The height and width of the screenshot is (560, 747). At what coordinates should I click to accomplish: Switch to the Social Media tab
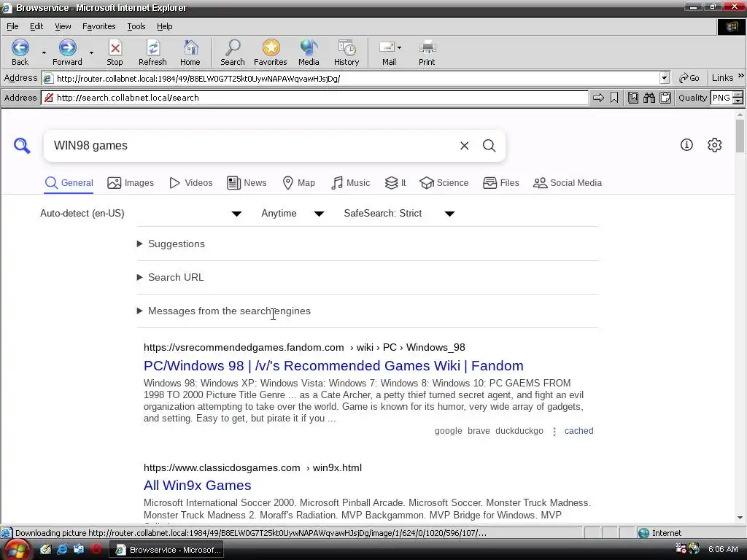[568, 183]
